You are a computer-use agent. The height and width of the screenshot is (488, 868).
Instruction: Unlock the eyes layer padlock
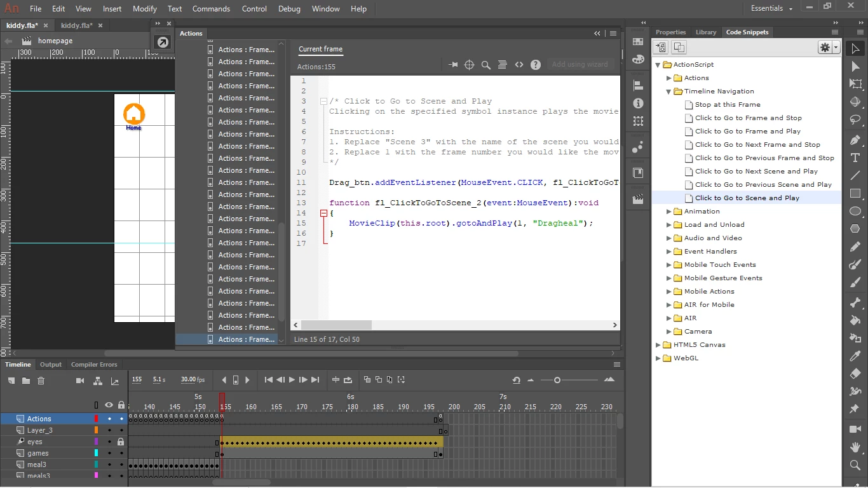(x=121, y=442)
